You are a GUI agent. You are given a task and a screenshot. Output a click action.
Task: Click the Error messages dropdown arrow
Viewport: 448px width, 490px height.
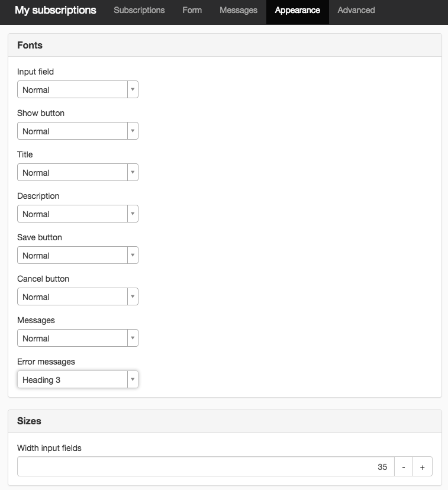(133, 379)
